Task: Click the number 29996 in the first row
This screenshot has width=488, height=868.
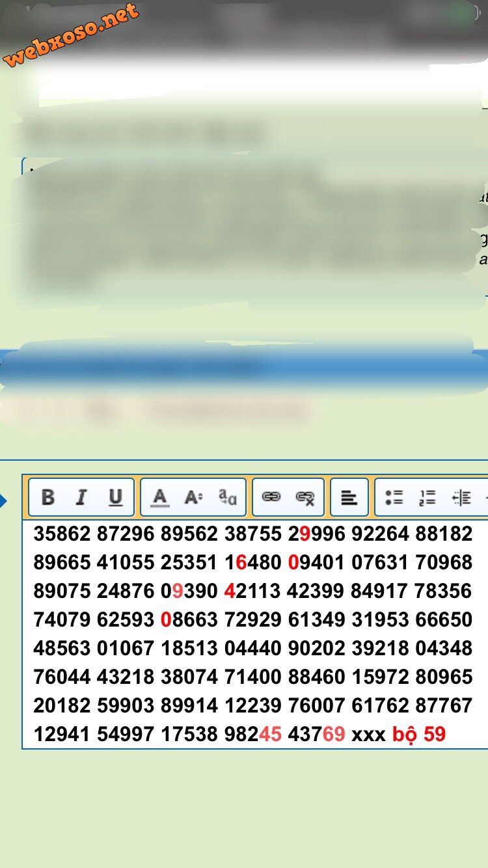Action: (317, 534)
